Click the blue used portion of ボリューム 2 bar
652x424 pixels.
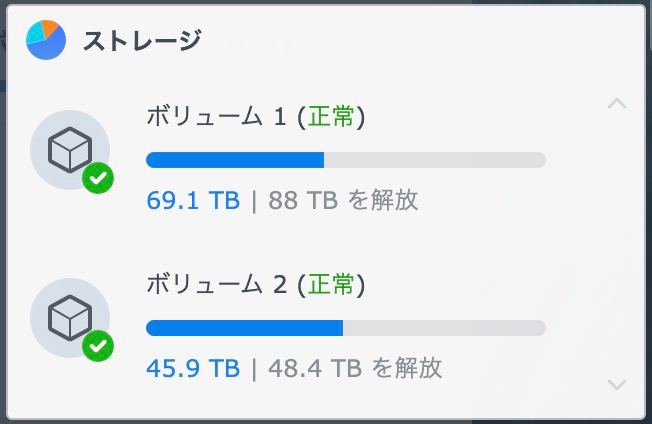pos(244,328)
